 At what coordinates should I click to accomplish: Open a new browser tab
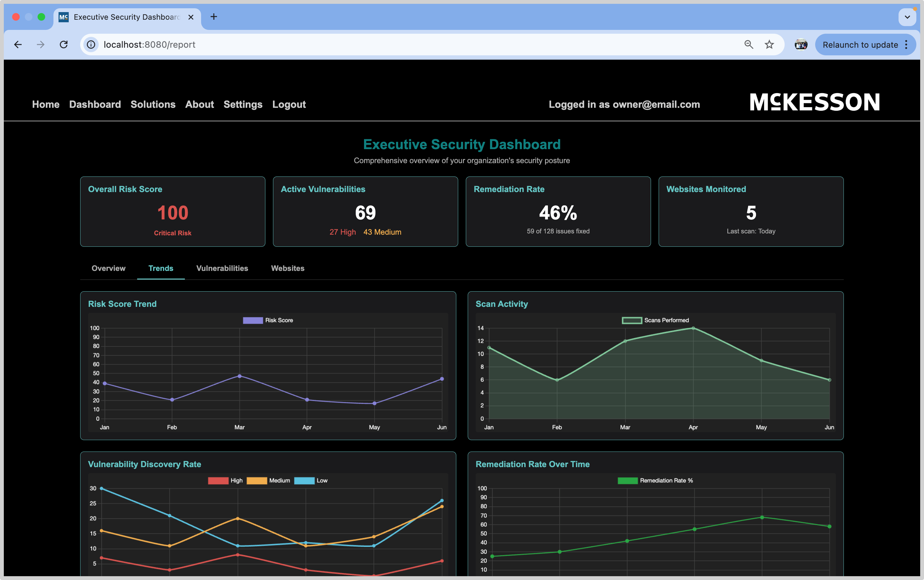(x=214, y=17)
